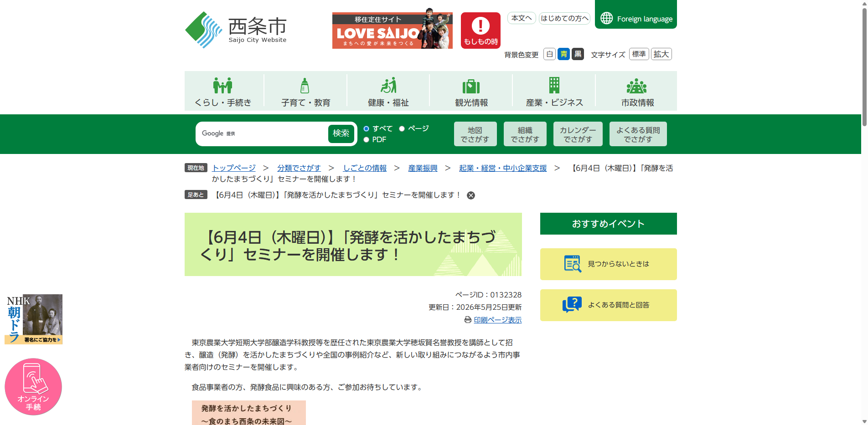Open 市政情報 menu with council icon

point(637,91)
